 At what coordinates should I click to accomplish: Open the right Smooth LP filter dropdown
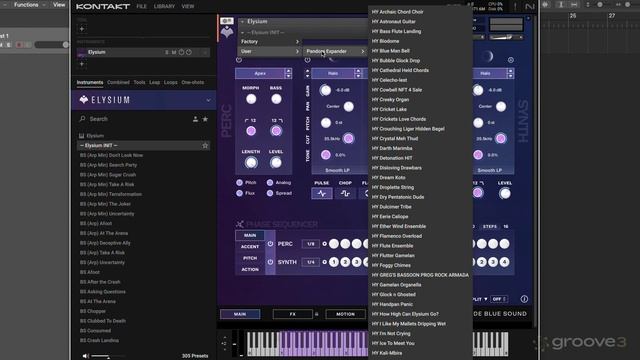tap(489, 170)
